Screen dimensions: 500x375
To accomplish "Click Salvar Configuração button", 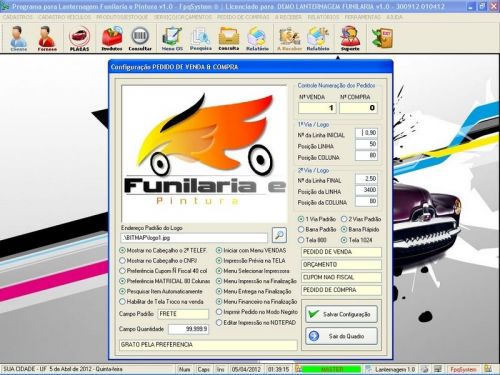I will tap(341, 314).
